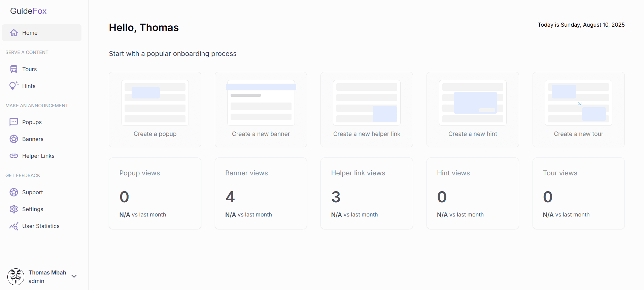
Task: Click the Settings gear icon
Action: click(x=14, y=209)
